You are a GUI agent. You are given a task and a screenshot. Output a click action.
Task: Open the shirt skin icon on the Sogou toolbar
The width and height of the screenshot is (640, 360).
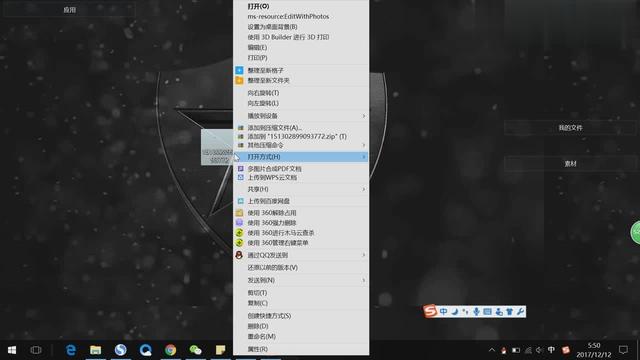tap(509, 312)
